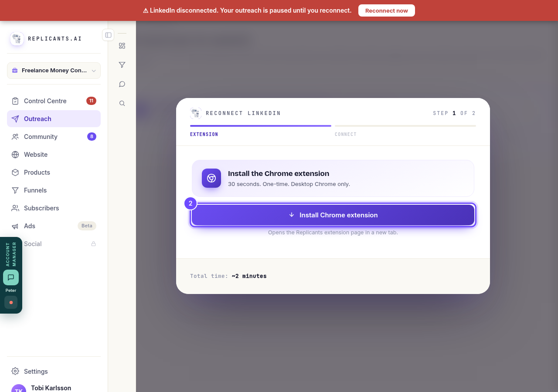Expand the Freelance Money workspace dropdown
Screen dimensions: 558x392
click(54, 71)
